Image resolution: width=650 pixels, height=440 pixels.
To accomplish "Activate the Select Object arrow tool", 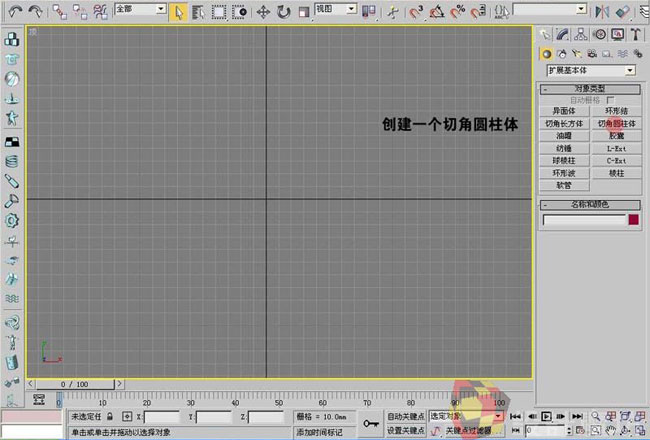I will pos(178,12).
